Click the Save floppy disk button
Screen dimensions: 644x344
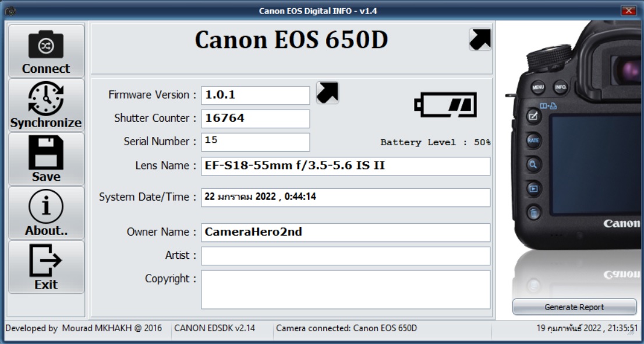point(46,159)
